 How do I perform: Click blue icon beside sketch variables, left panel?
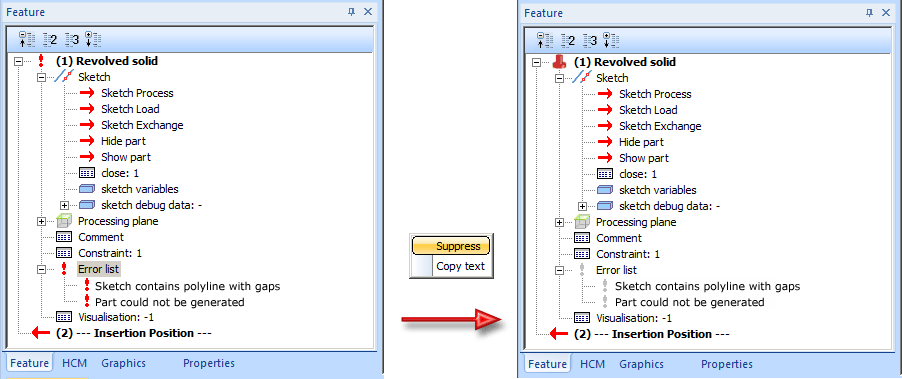point(87,189)
